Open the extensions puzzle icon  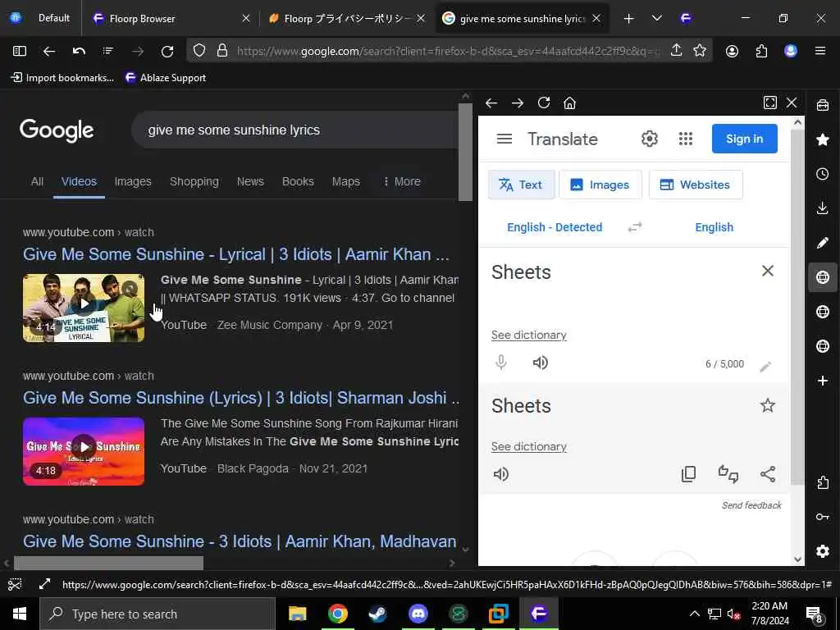coord(761,51)
